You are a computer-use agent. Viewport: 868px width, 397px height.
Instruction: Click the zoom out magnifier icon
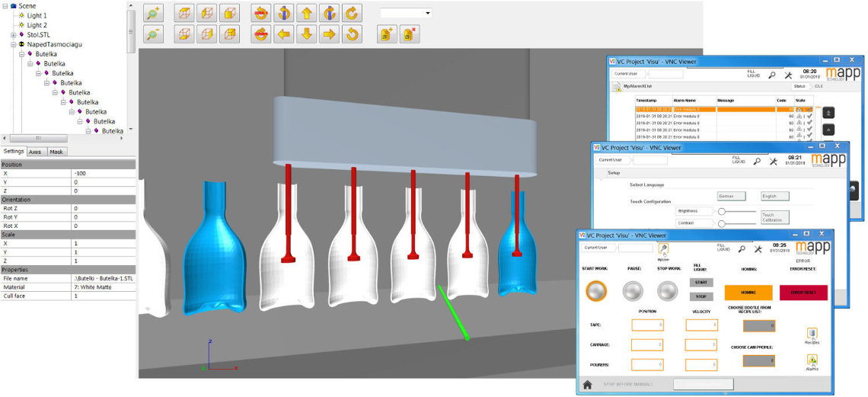[x=152, y=34]
